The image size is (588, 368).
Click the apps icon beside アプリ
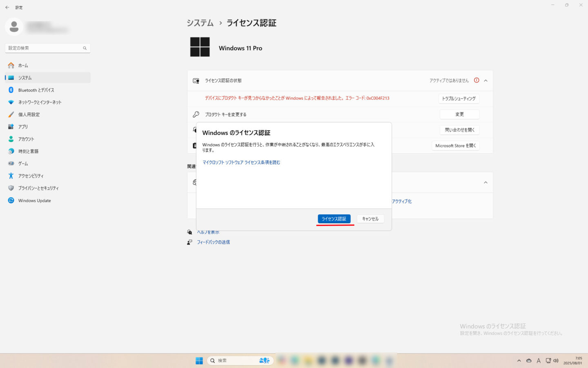coord(11,127)
